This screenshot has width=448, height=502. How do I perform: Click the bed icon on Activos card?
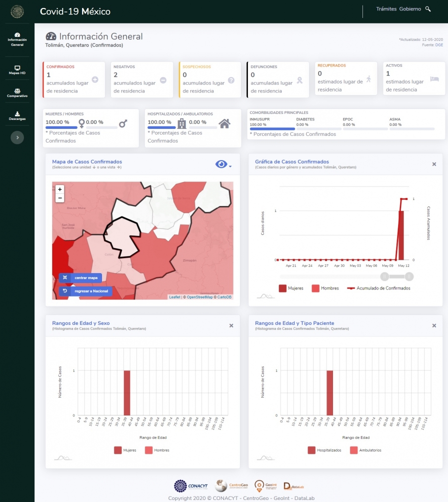coord(434,79)
